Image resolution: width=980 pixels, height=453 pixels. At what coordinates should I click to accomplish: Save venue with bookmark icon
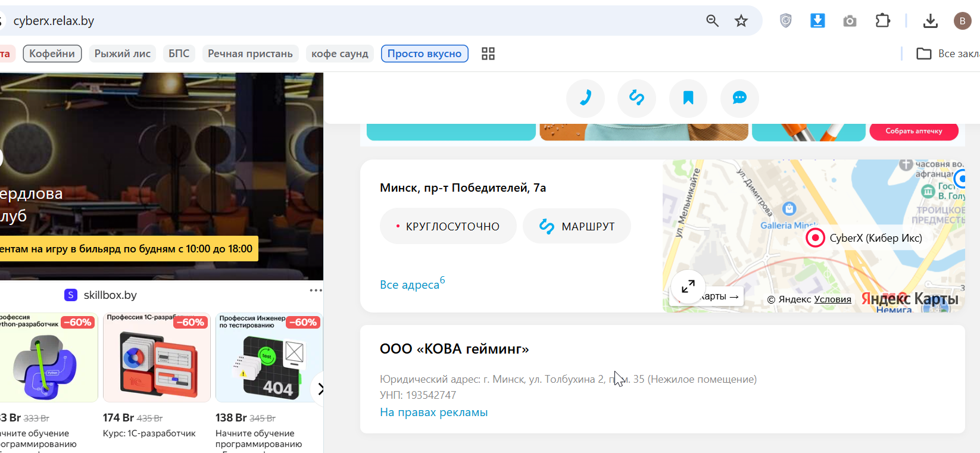[688, 98]
